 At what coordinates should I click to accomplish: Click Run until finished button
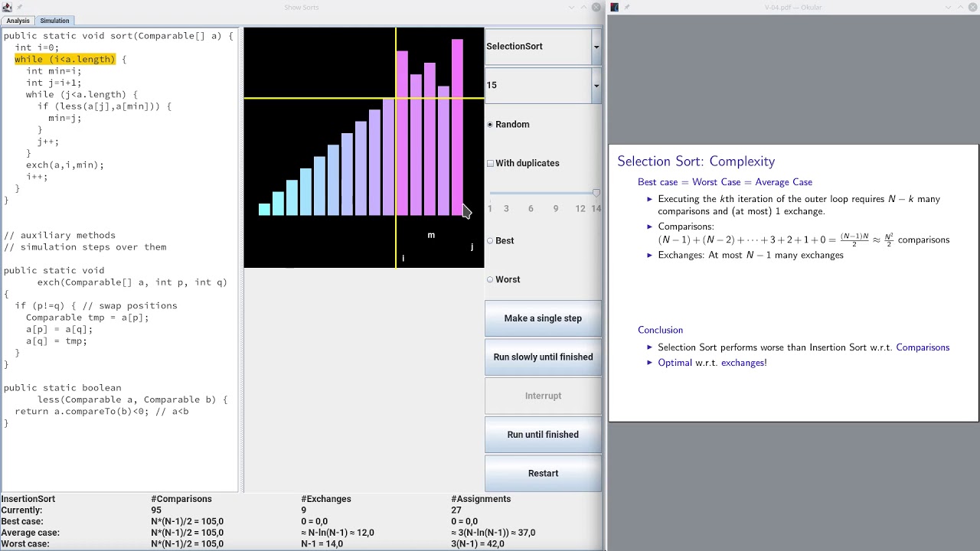coord(543,435)
